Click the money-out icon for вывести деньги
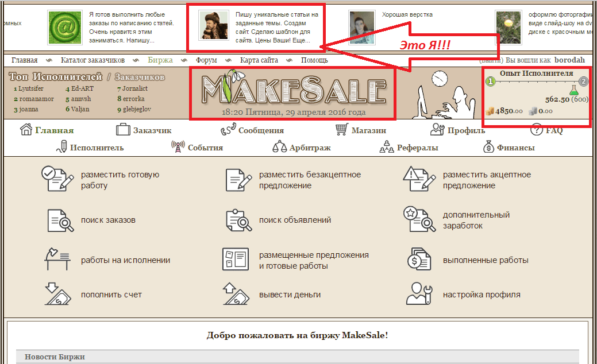597x364 pixels. tap(236, 293)
